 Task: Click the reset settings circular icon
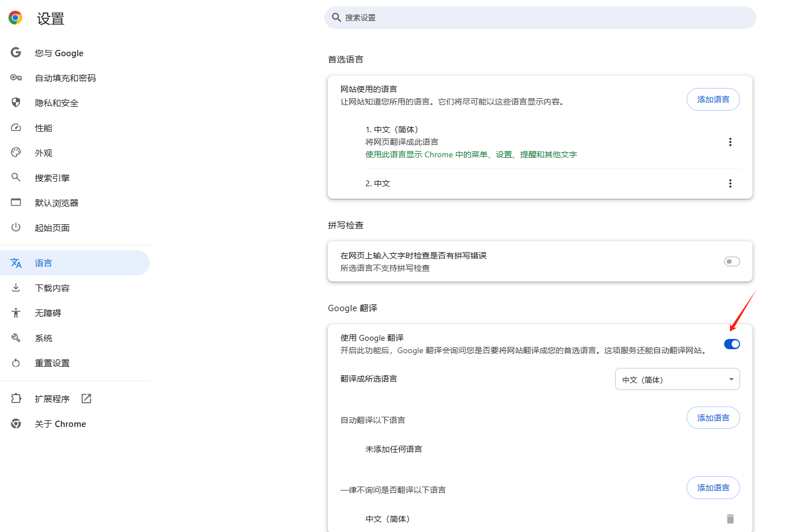16,363
